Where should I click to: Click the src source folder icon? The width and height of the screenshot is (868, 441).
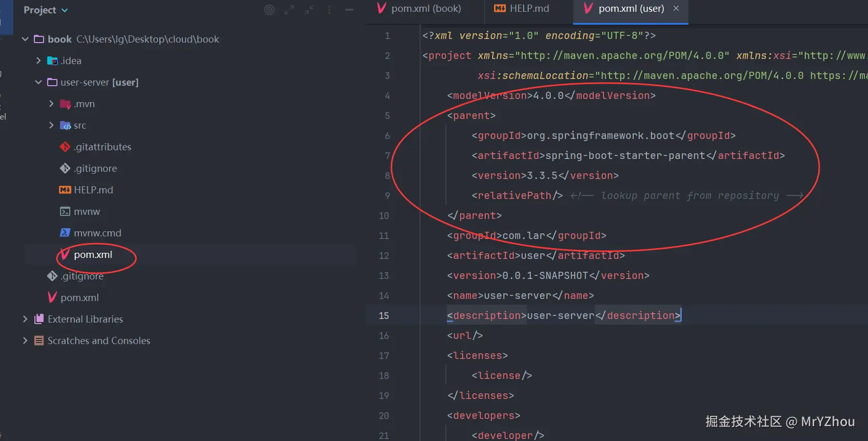click(65, 126)
